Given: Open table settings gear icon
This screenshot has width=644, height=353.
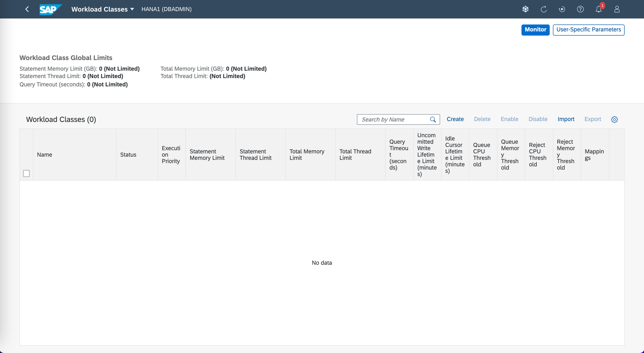Looking at the screenshot, I should coord(614,119).
